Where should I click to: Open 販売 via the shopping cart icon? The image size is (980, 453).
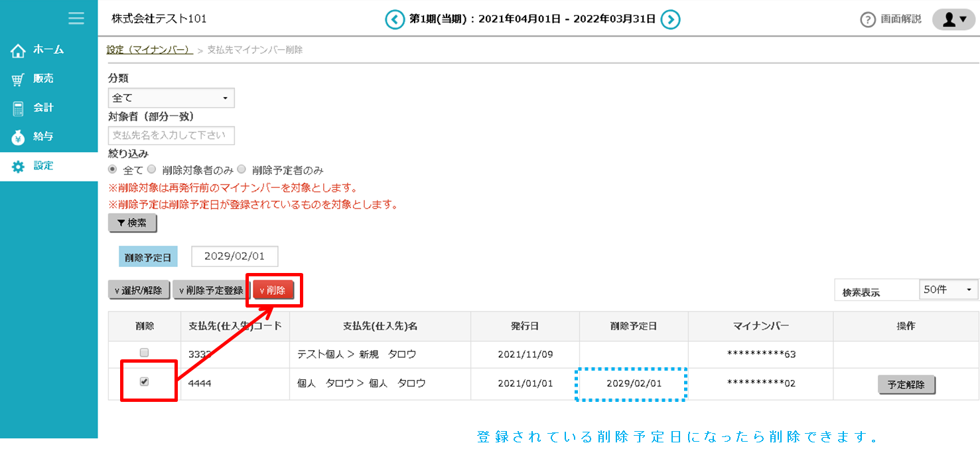point(18,80)
